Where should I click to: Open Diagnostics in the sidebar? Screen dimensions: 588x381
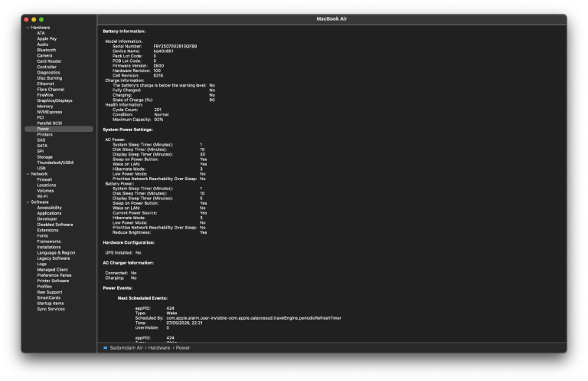point(48,73)
